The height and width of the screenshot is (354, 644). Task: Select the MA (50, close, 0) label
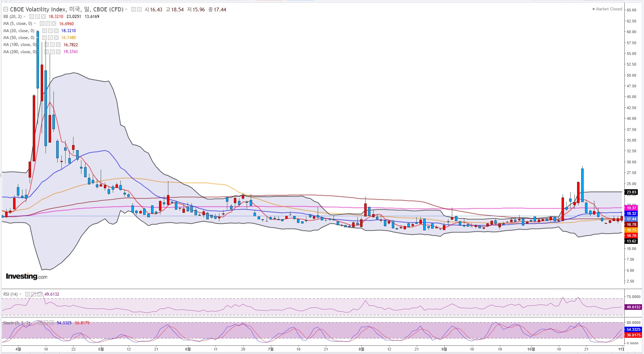click(19, 38)
